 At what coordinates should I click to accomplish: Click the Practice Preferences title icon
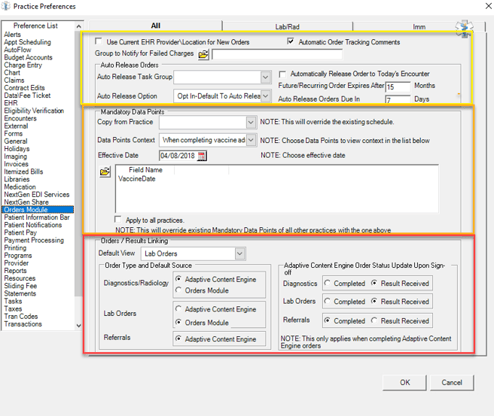coord(6,6)
